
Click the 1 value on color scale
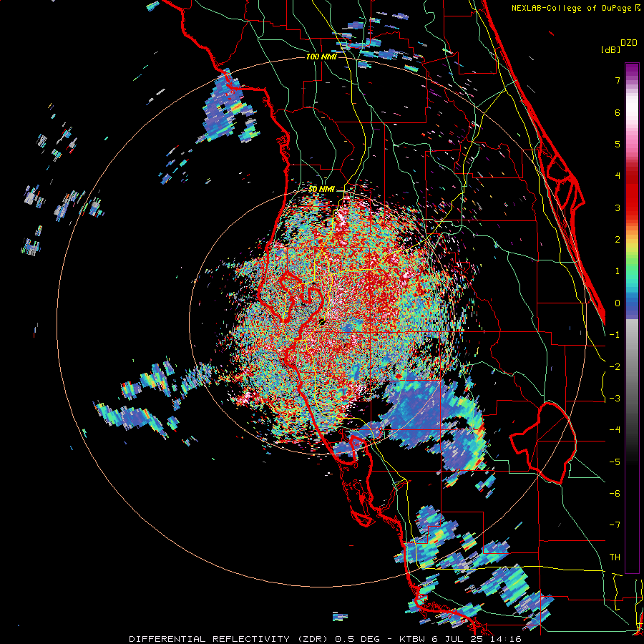pyautogui.click(x=618, y=271)
